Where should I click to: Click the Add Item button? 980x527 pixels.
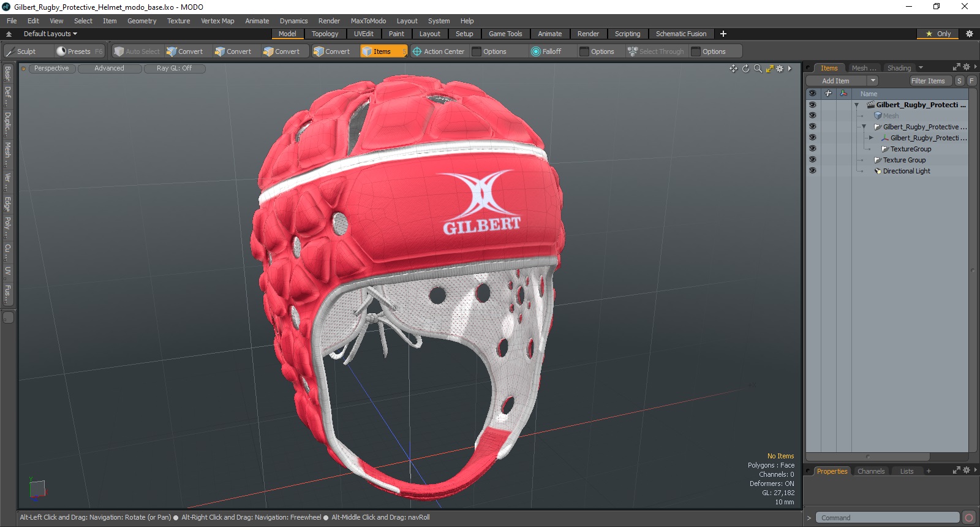[x=835, y=81]
